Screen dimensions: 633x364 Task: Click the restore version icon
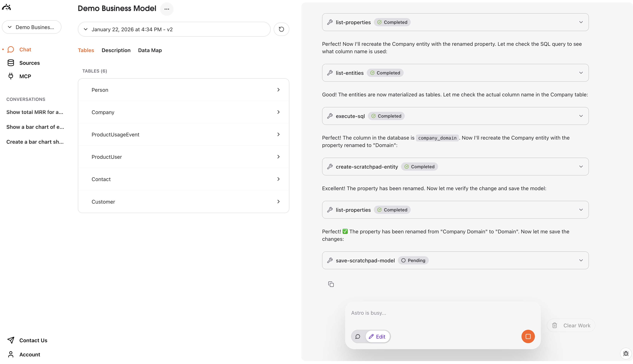coord(281,29)
